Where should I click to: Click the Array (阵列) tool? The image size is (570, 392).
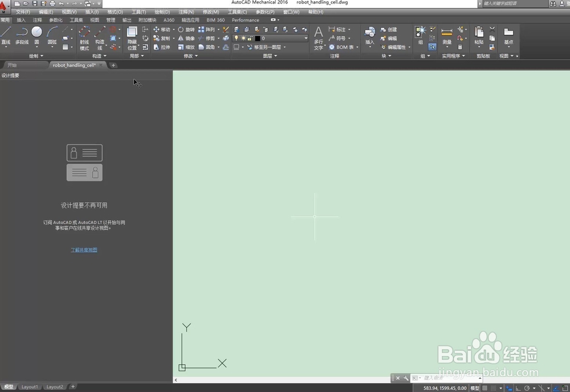tap(206, 30)
